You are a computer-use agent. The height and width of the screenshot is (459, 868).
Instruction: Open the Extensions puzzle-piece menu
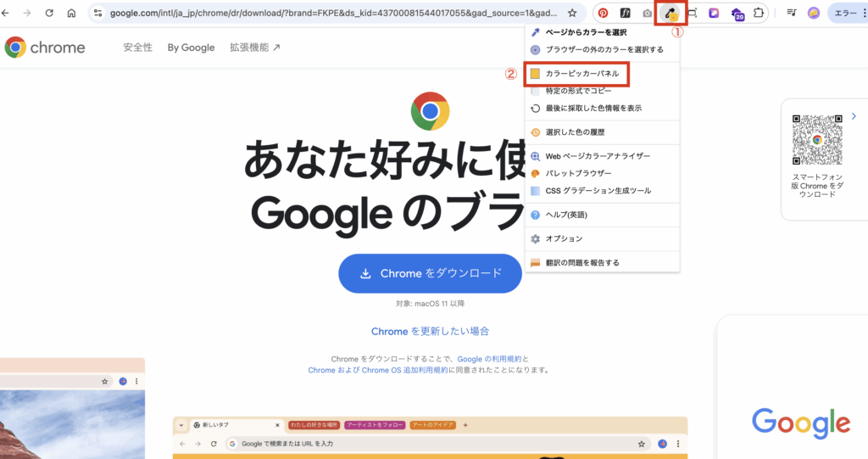(x=759, y=14)
